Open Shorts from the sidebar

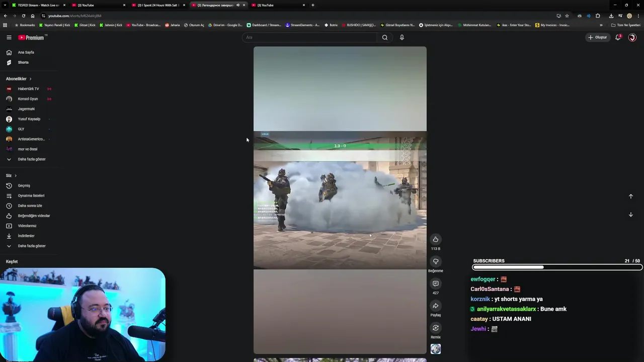tap(23, 62)
